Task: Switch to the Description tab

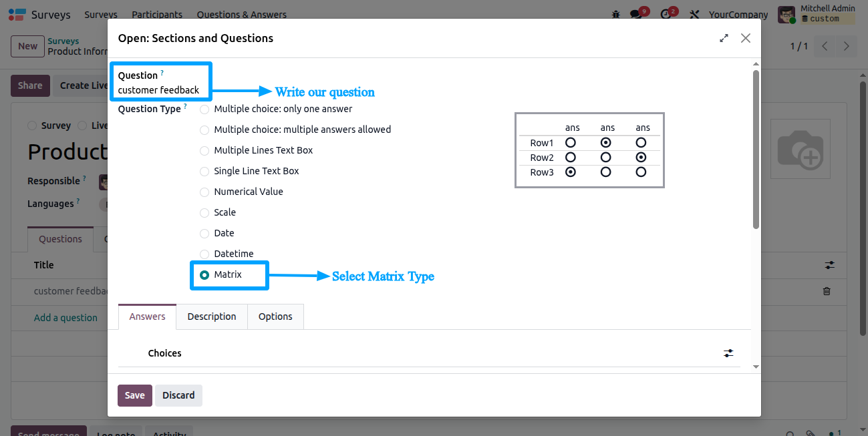Action: (x=212, y=316)
